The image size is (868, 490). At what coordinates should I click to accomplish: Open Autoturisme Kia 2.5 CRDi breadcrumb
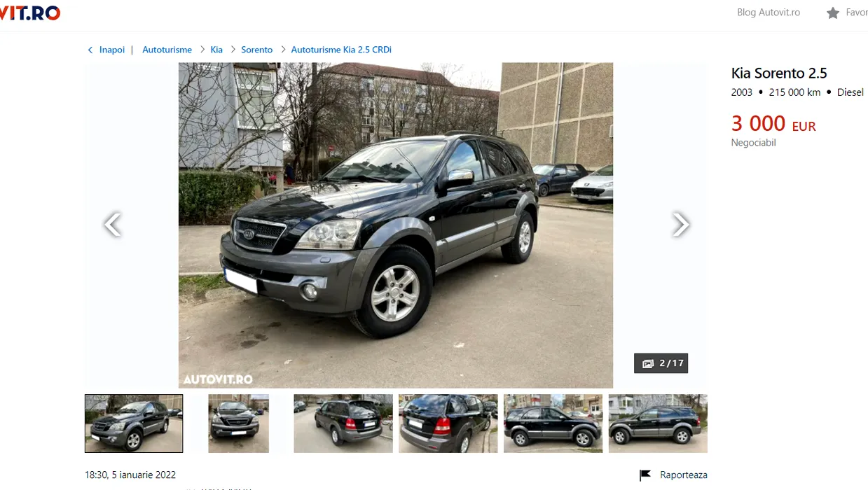pyautogui.click(x=341, y=50)
